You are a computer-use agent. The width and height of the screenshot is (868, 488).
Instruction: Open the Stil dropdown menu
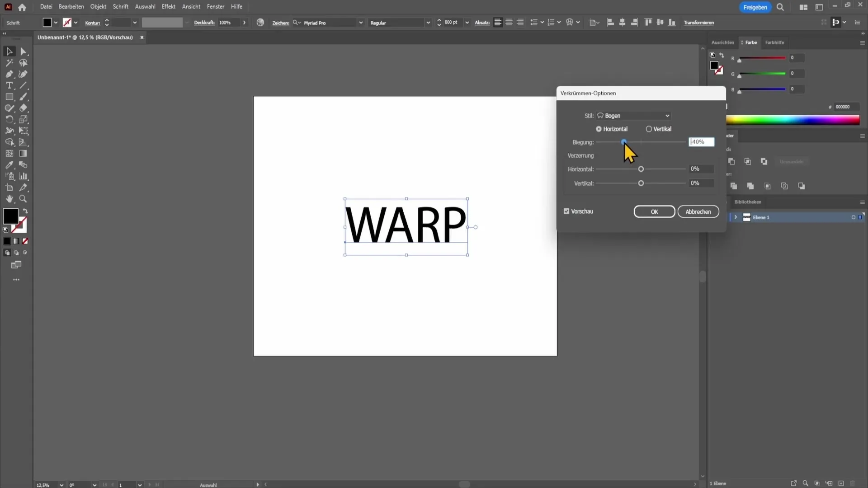(x=635, y=116)
